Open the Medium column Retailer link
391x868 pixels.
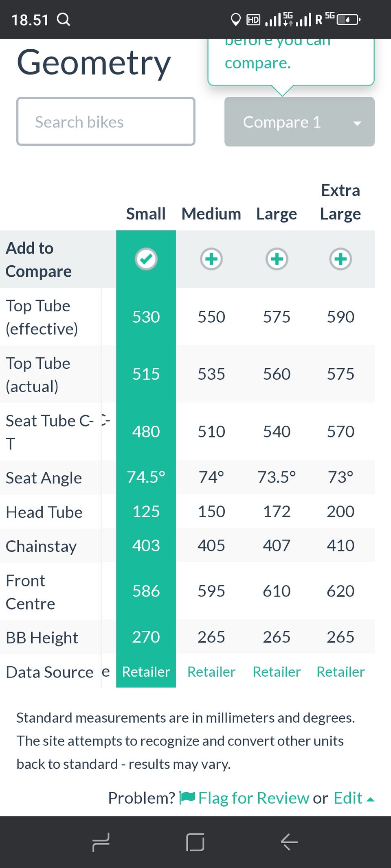click(211, 672)
